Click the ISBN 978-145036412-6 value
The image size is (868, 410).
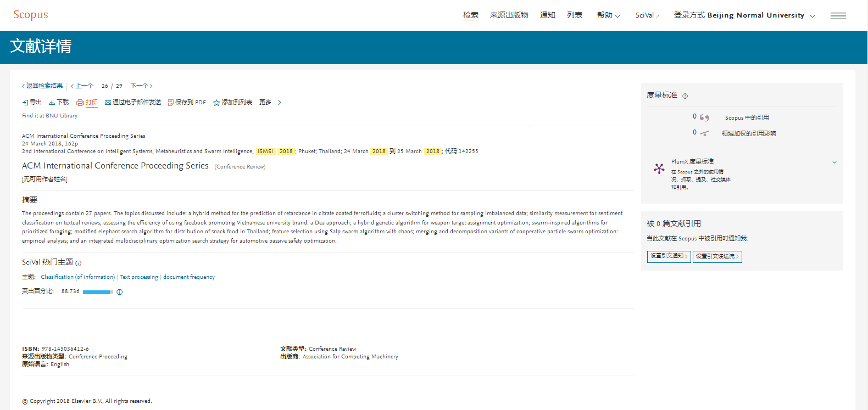coord(65,349)
